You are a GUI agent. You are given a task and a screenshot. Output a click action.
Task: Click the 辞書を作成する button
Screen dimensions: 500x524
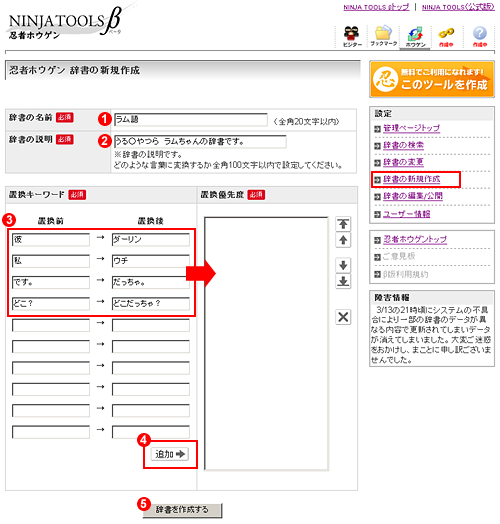pyautogui.click(x=182, y=510)
